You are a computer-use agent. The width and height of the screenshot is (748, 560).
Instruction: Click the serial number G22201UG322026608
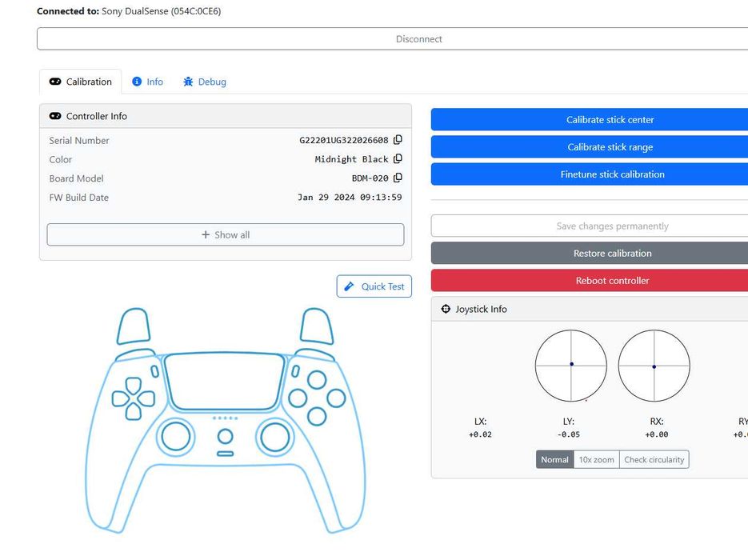point(343,140)
